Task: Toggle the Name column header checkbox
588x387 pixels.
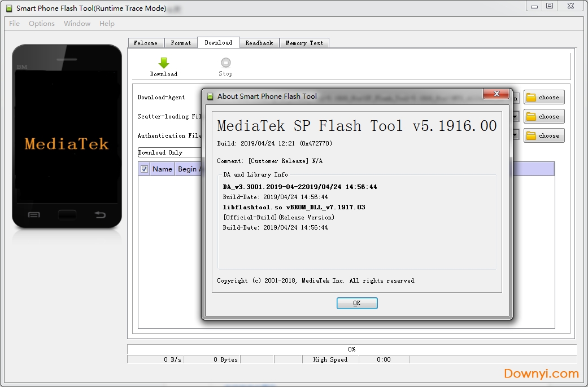Action: point(145,169)
